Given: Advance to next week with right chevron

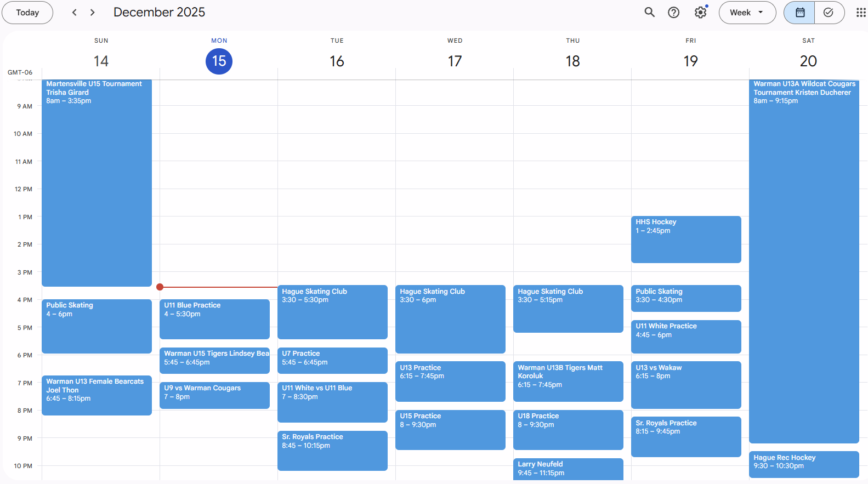Looking at the screenshot, I should point(92,13).
